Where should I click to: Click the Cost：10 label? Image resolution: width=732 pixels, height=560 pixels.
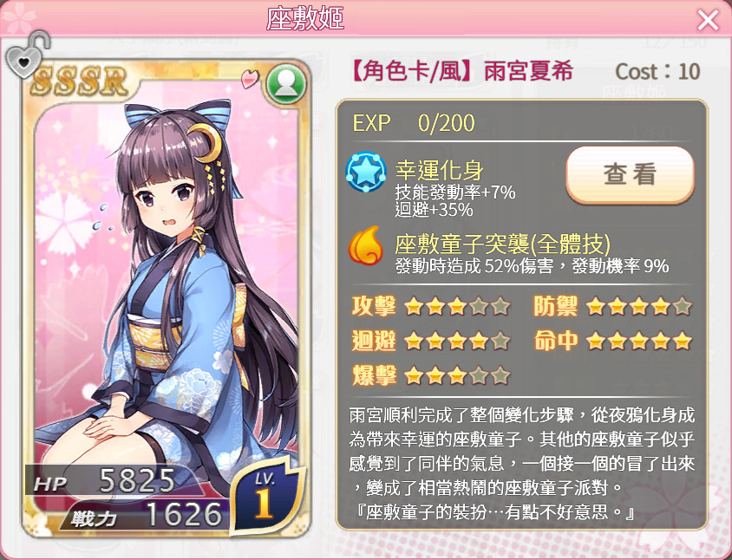click(657, 72)
